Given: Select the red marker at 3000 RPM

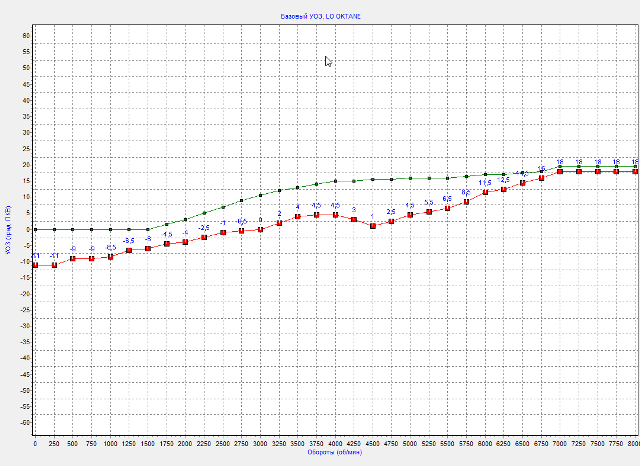Looking at the screenshot, I should click(x=260, y=229).
